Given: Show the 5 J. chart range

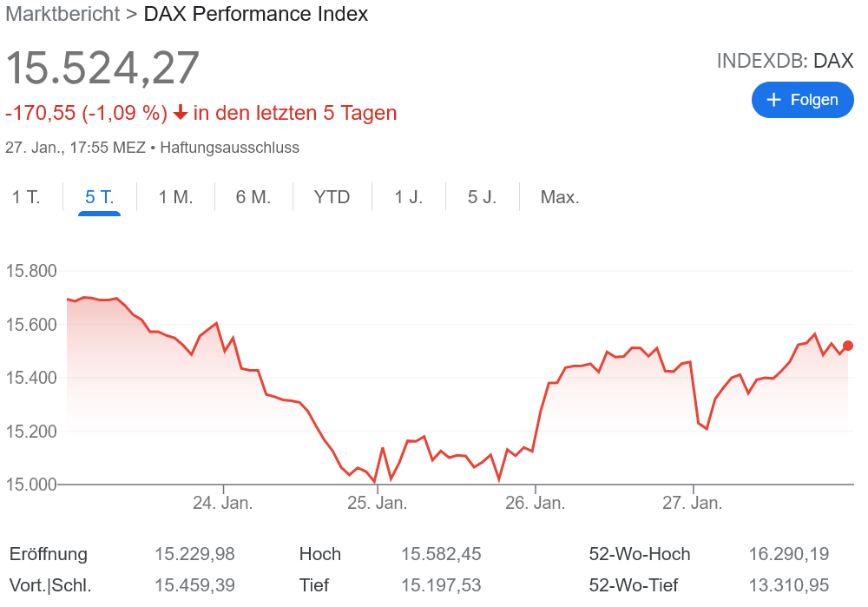Looking at the screenshot, I should click(482, 197).
